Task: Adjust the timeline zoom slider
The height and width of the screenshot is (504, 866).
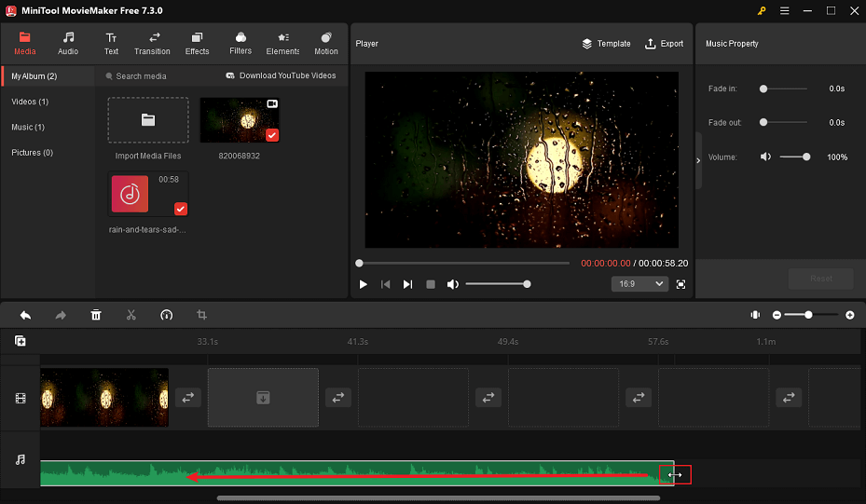Action: coord(811,315)
